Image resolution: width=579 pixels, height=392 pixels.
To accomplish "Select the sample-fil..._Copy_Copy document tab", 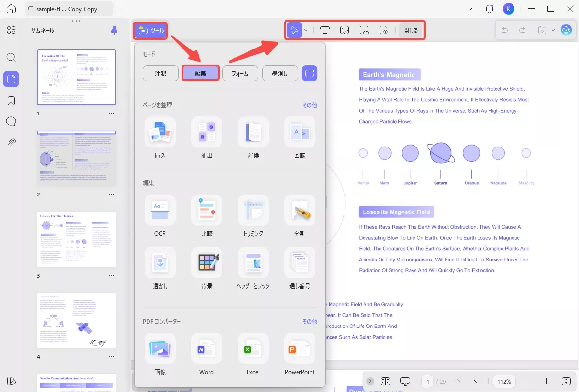I will (69, 9).
